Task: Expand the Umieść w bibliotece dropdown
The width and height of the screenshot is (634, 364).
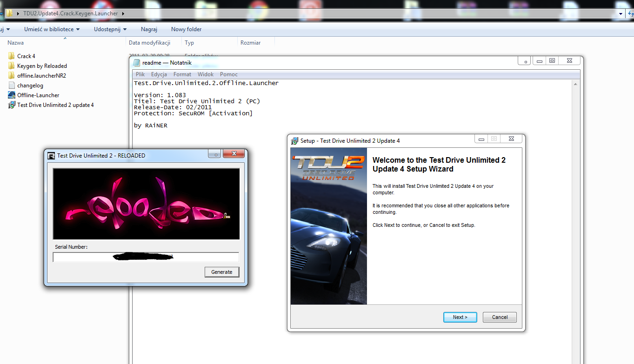Action: tap(52, 29)
